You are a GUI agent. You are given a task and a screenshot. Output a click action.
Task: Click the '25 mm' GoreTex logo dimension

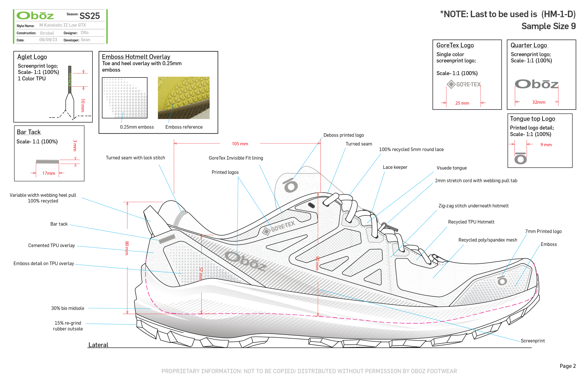pyautogui.click(x=462, y=103)
